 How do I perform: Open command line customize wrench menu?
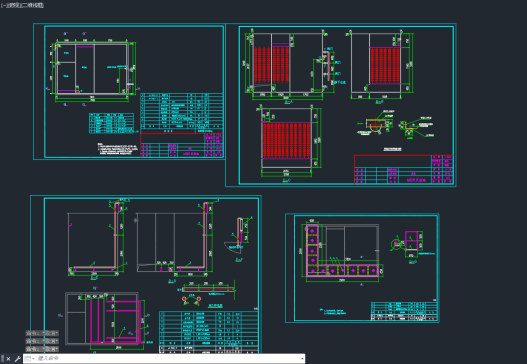coord(18,359)
